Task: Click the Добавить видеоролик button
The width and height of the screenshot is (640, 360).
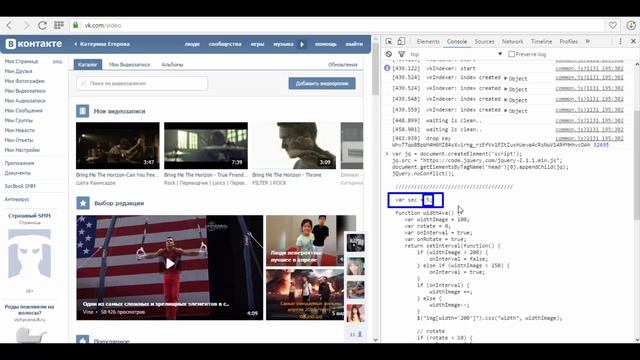Action: tap(322, 83)
